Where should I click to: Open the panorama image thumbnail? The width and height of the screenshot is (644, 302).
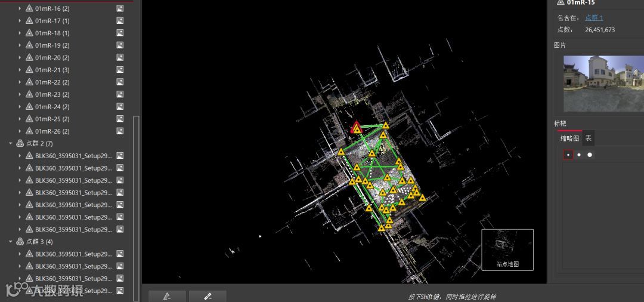[x=603, y=84]
